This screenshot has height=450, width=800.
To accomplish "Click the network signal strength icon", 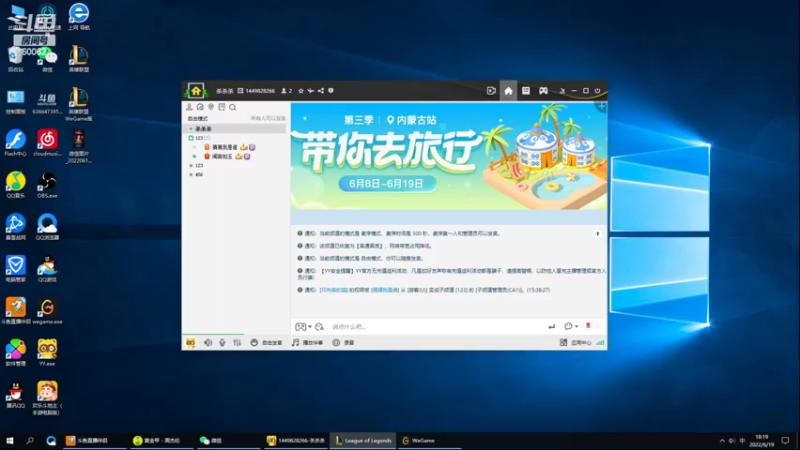I will [x=601, y=343].
